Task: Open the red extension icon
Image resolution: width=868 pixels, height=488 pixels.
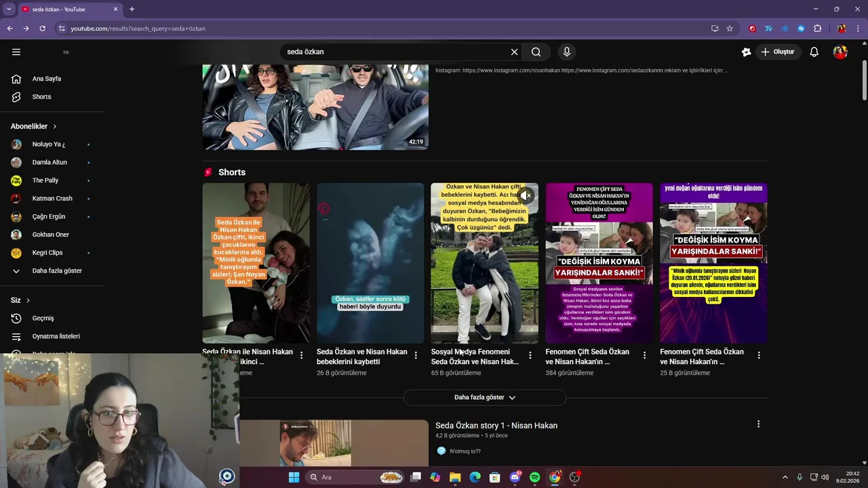Action: [x=752, y=28]
